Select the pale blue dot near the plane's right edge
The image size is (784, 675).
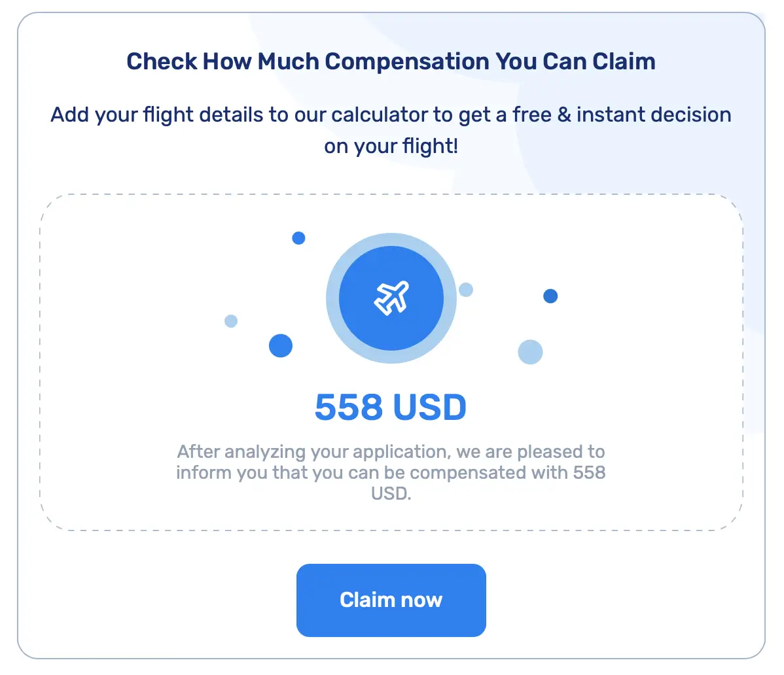pos(466,290)
